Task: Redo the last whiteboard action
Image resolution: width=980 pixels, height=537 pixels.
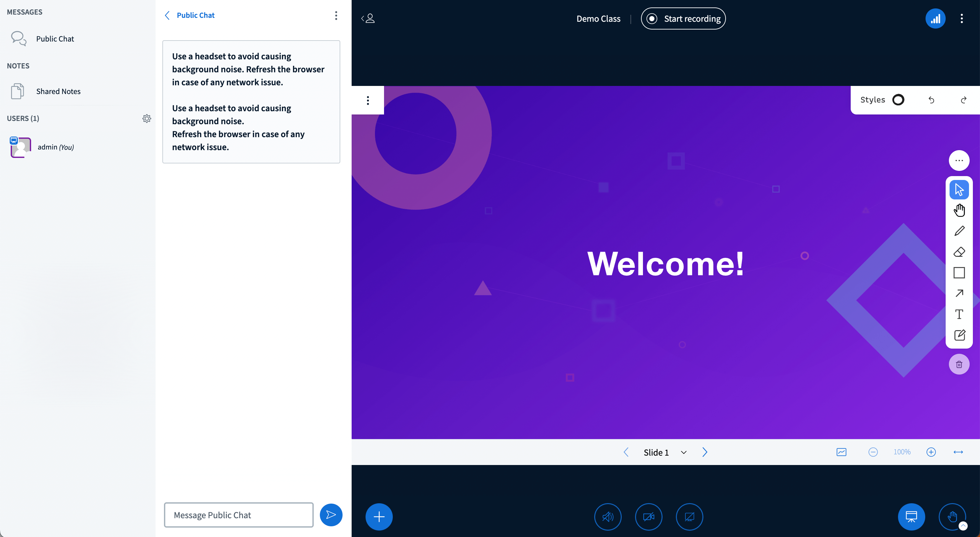Action: (963, 100)
